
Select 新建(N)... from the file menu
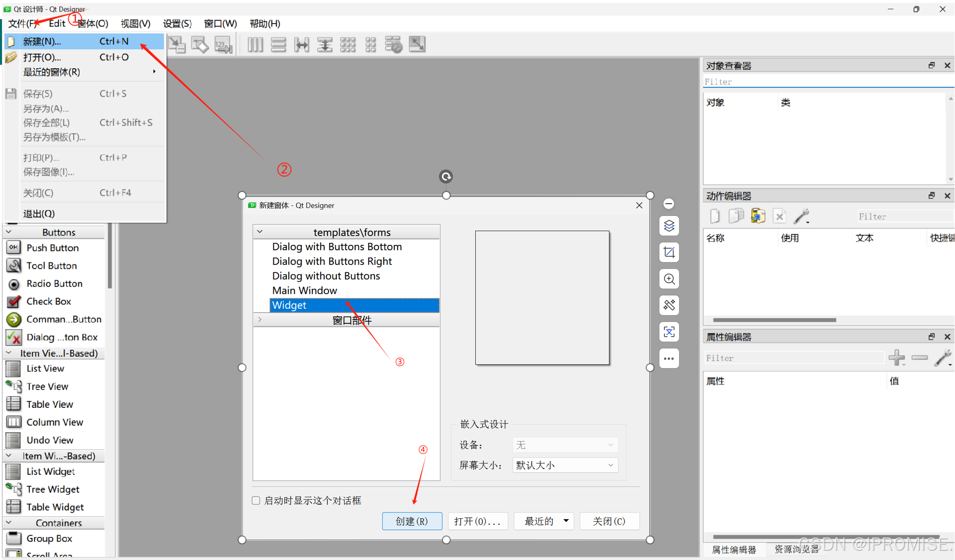tap(42, 42)
